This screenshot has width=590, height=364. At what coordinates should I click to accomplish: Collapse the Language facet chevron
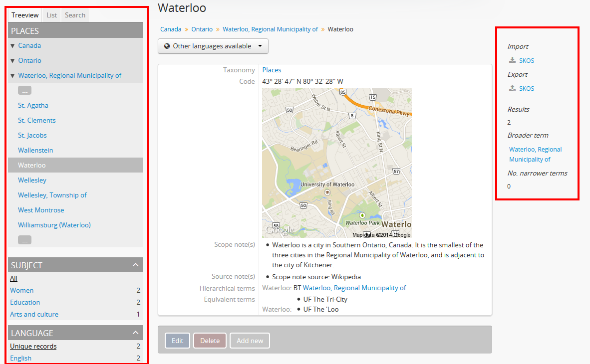click(x=135, y=333)
